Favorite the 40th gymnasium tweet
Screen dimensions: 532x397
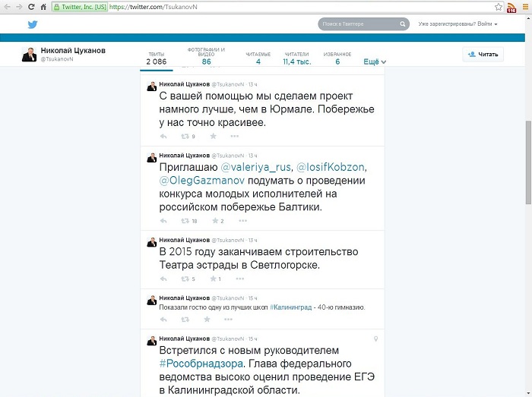click(207, 319)
